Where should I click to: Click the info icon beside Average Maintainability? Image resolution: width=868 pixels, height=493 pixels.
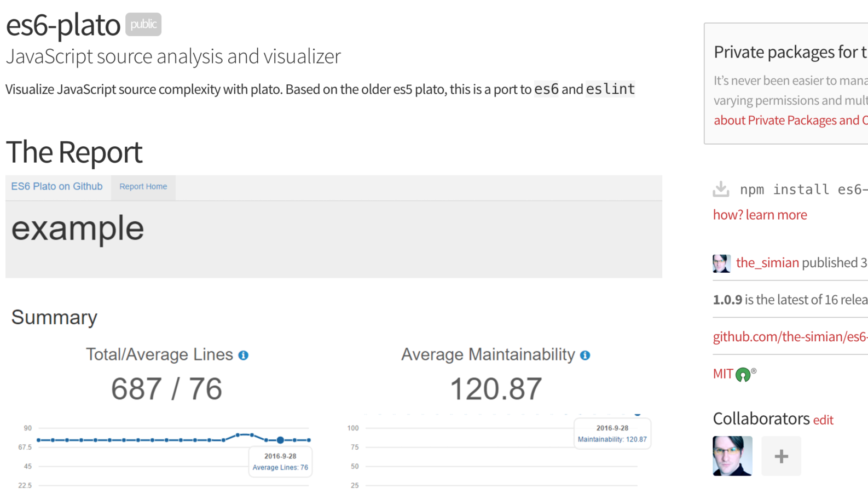point(585,356)
